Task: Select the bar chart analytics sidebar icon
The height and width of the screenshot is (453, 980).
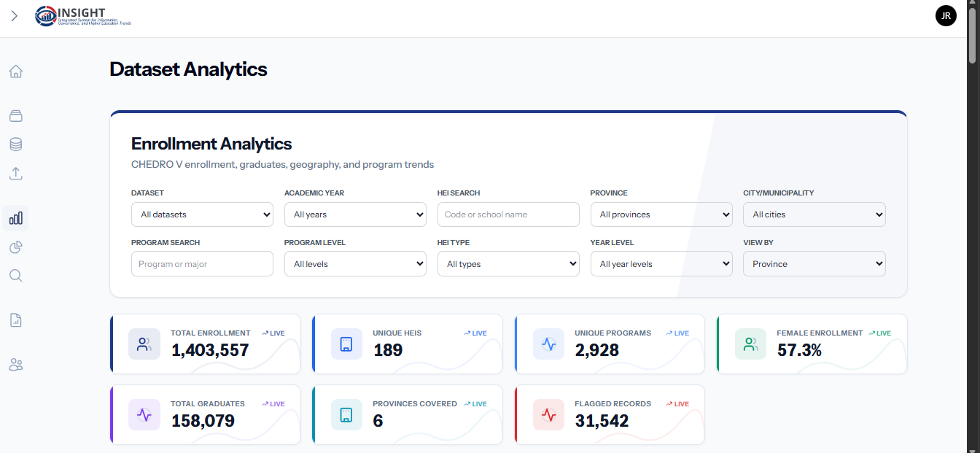Action: [x=15, y=217]
